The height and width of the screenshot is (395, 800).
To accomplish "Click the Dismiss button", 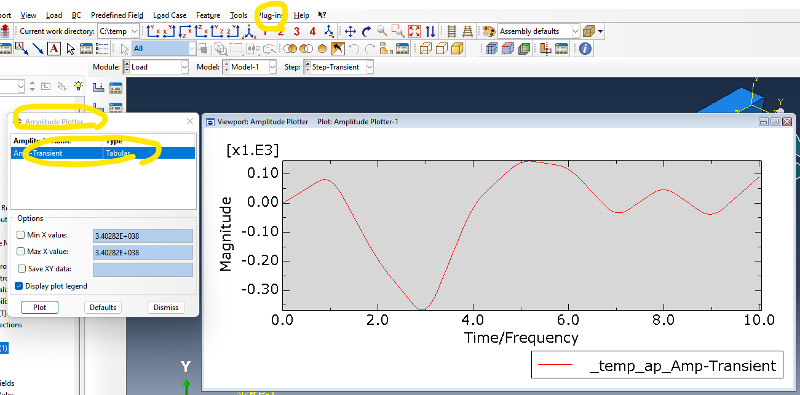I will pyautogui.click(x=166, y=307).
